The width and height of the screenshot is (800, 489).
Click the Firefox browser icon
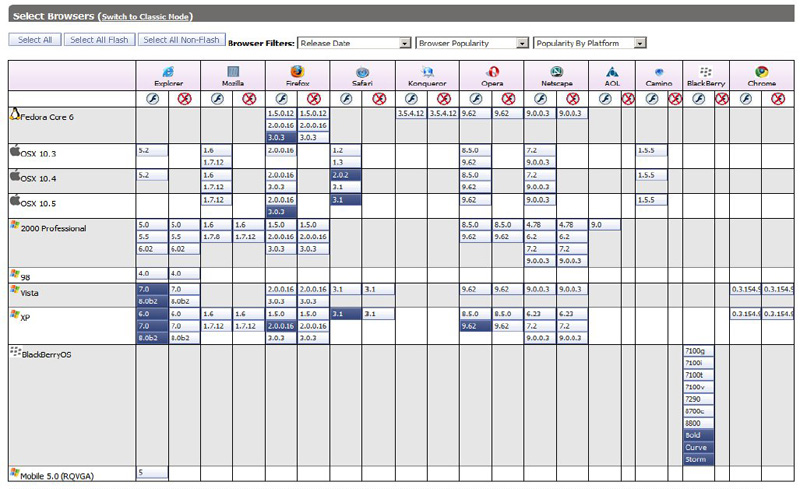[x=297, y=71]
